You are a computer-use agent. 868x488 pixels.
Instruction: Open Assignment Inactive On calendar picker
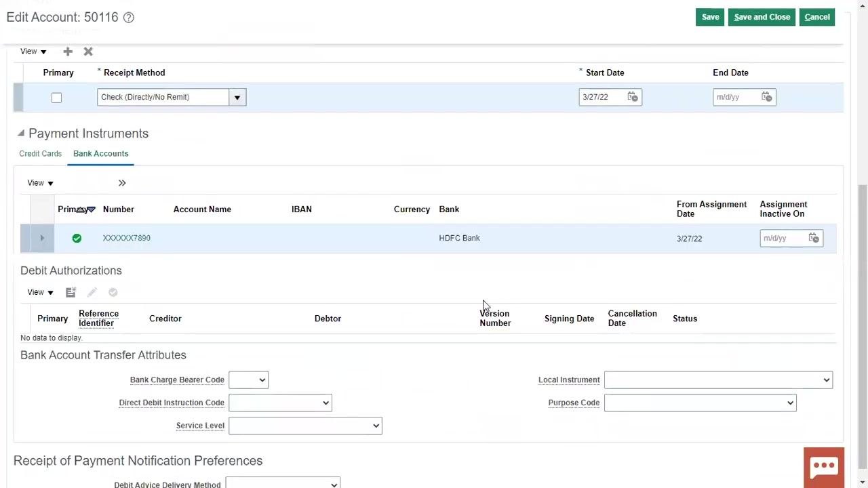(x=814, y=238)
